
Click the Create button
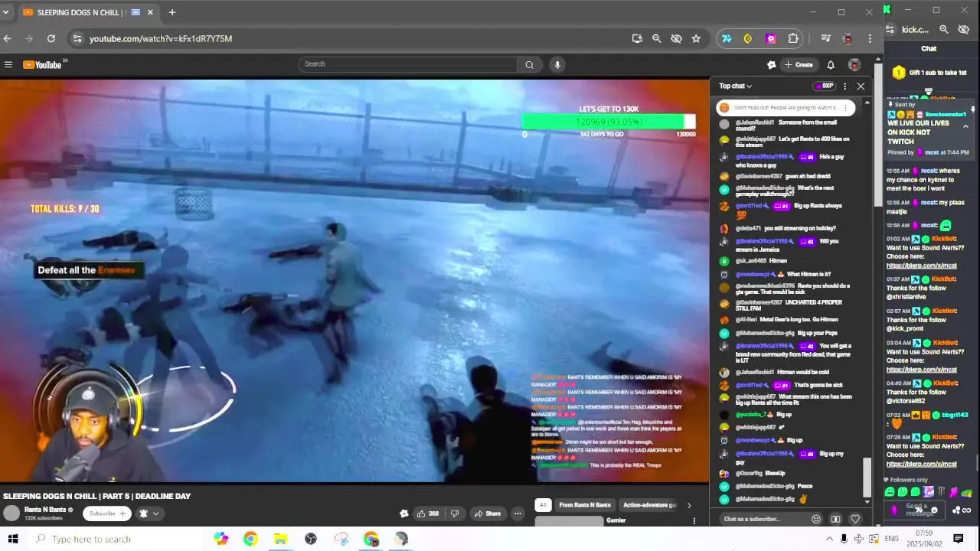[798, 65]
